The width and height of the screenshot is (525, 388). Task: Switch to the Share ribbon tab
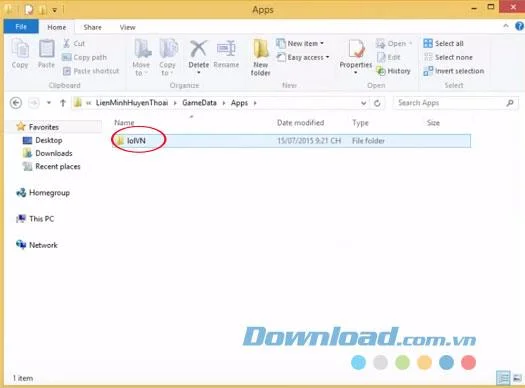[92, 27]
